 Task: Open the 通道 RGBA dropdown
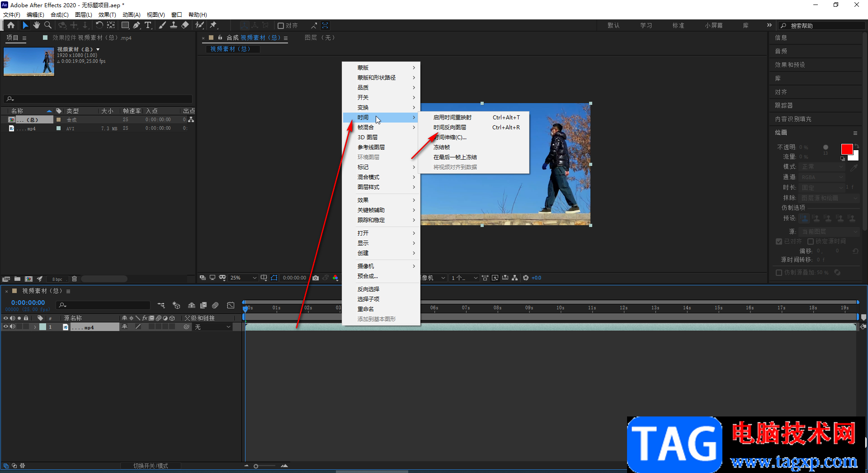click(x=821, y=177)
